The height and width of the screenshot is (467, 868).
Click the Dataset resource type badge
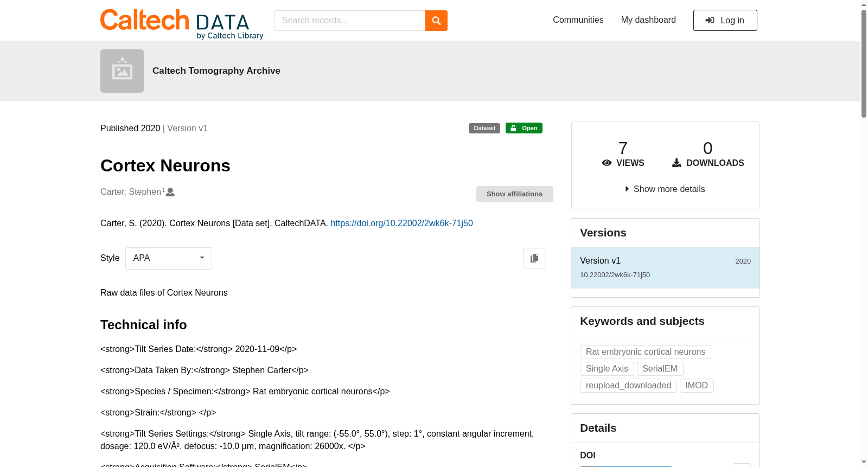pyautogui.click(x=484, y=128)
